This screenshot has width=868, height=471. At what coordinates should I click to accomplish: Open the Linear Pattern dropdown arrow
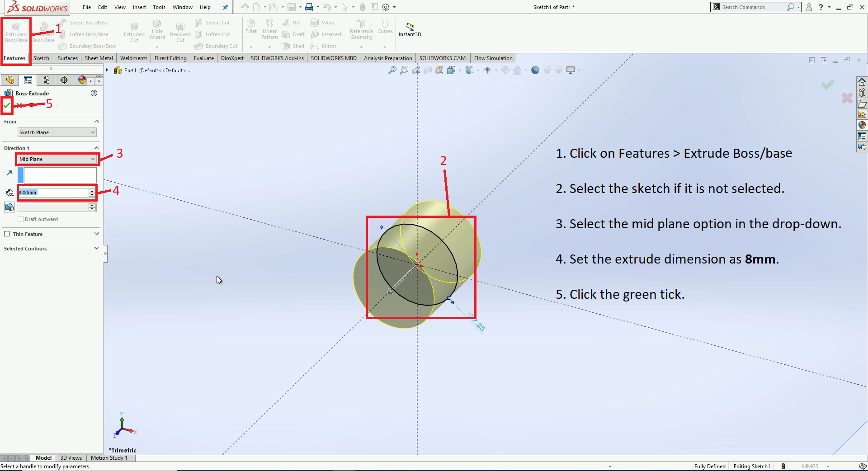[269, 47]
